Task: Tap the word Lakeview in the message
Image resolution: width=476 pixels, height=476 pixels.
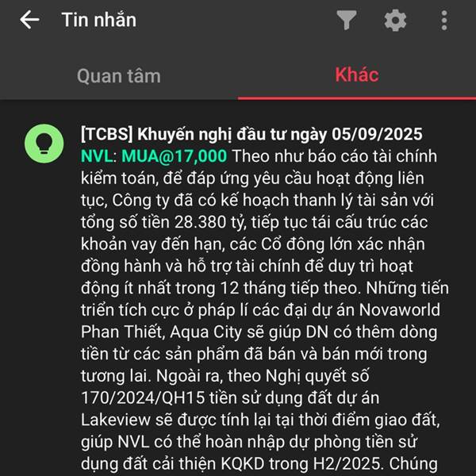Action: click(116, 420)
